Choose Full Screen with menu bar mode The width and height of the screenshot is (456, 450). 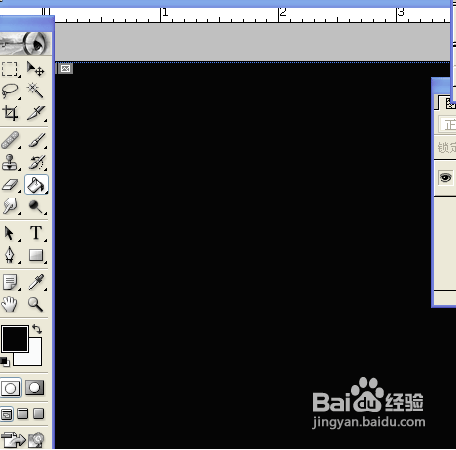(x=23, y=414)
